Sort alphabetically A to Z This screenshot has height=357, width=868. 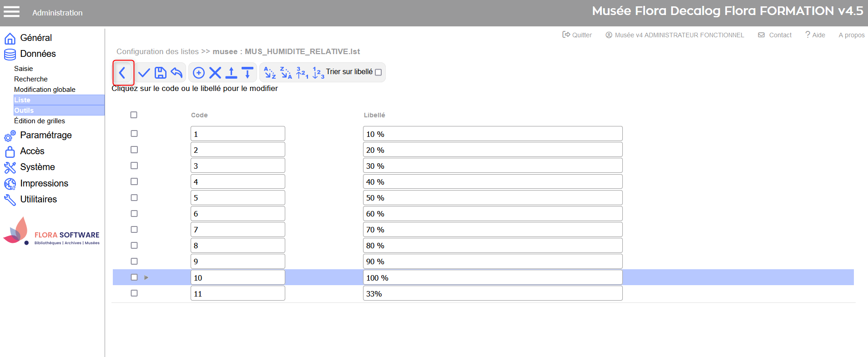click(270, 73)
